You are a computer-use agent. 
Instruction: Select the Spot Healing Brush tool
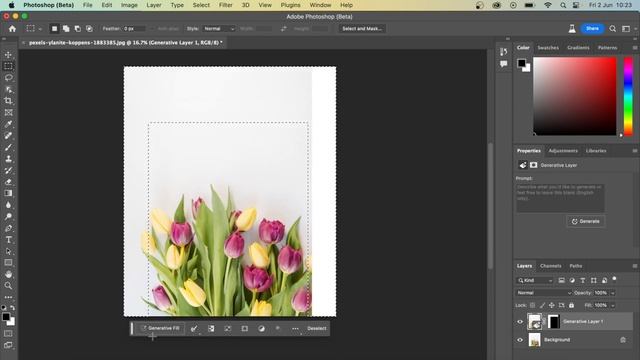[x=8, y=136]
